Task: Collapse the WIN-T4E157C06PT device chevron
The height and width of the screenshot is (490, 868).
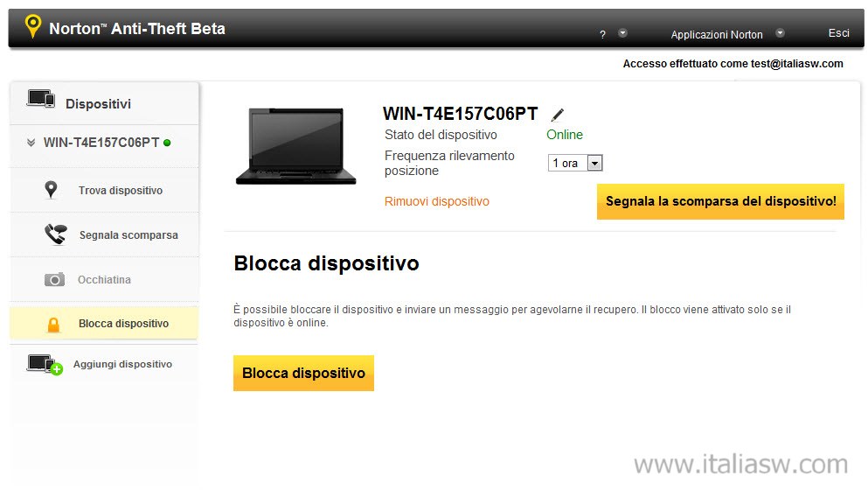Action: tap(31, 143)
